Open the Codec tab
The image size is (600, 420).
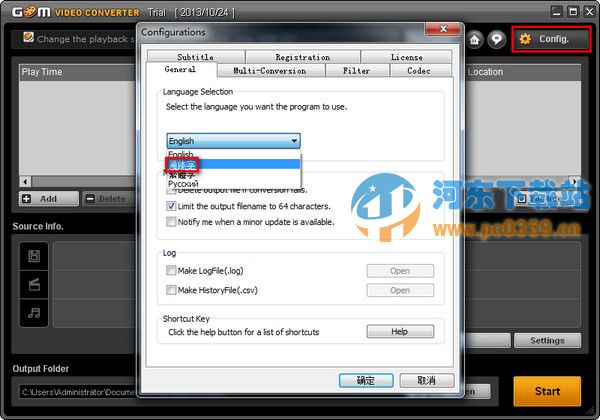coord(419,71)
